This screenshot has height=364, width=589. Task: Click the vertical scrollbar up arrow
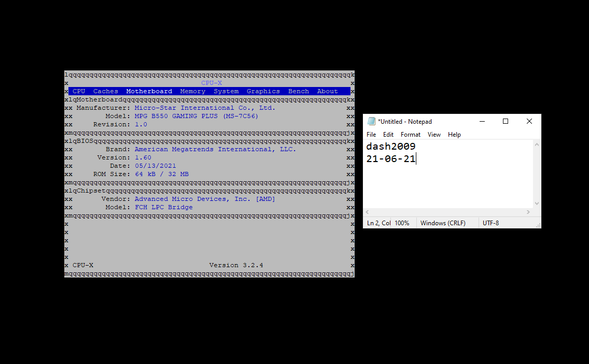(x=537, y=144)
